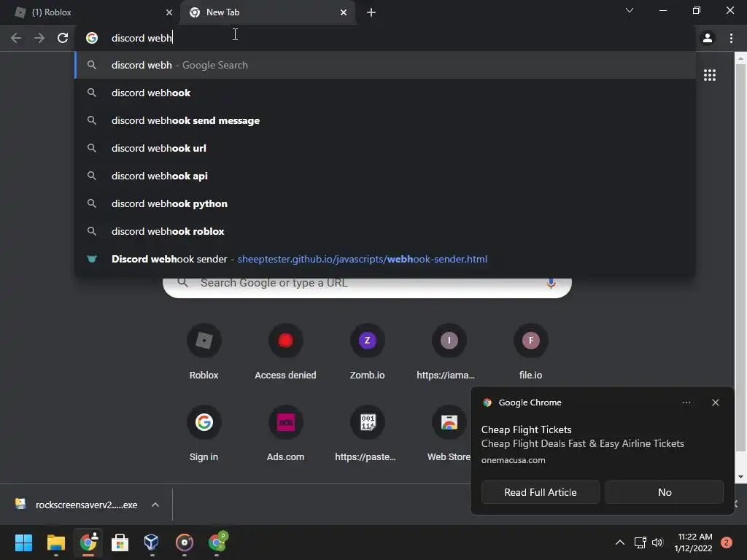The height and width of the screenshot is (560, 747).
Task: Click the browser back arrow
Action: point(16,38)
